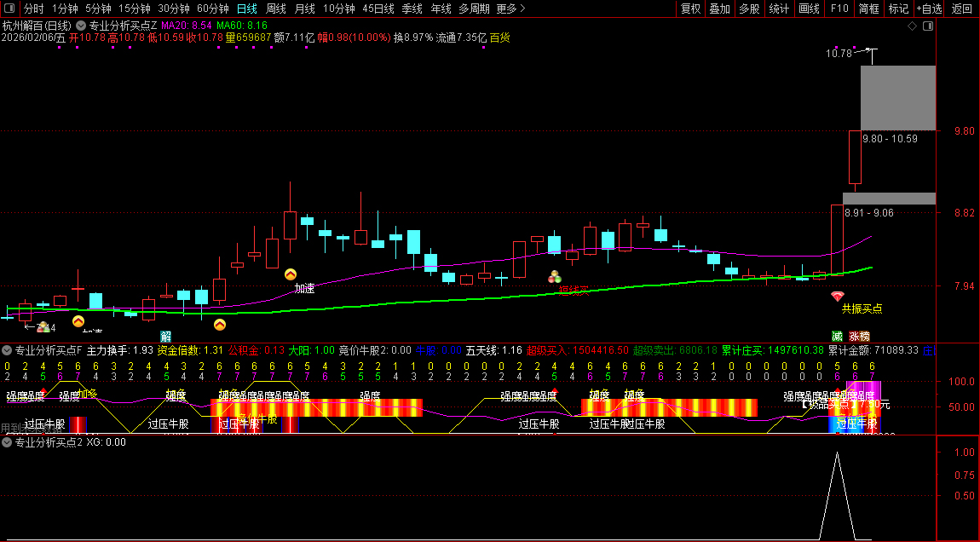Click the 9.80 price axis label

pyautogui.click(x=965, y=130)
